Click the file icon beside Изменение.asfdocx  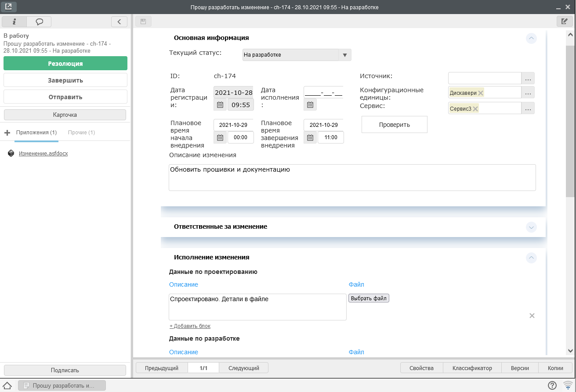point(11,154)
